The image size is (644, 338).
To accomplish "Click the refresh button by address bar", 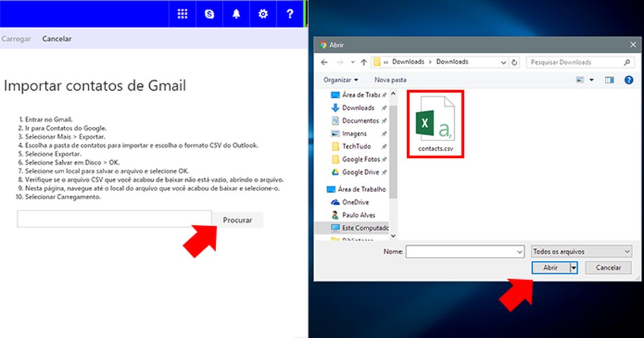I will point(514,62).
